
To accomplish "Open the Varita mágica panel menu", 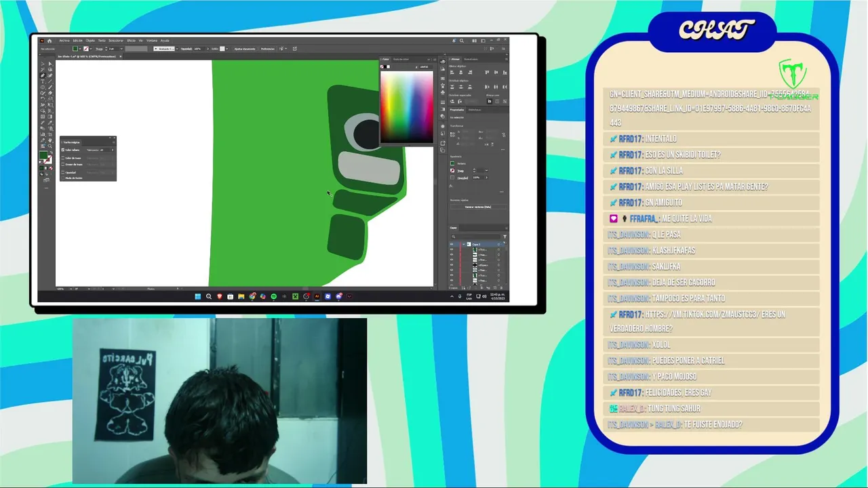I will (114, 142).
